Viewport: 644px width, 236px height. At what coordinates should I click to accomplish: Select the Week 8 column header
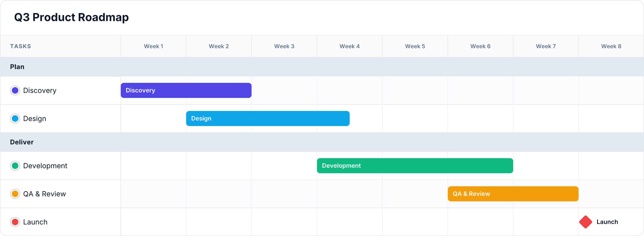click(611, 46)
